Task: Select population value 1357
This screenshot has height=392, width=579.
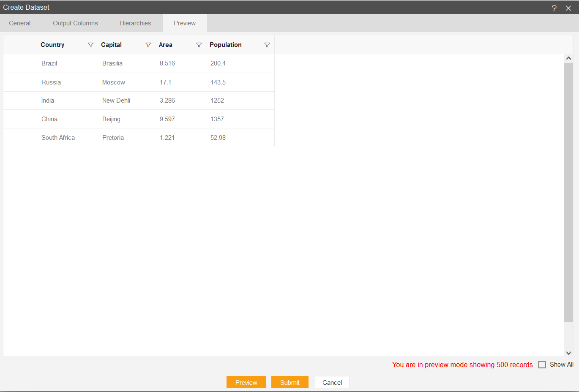Action: point(217,119)
